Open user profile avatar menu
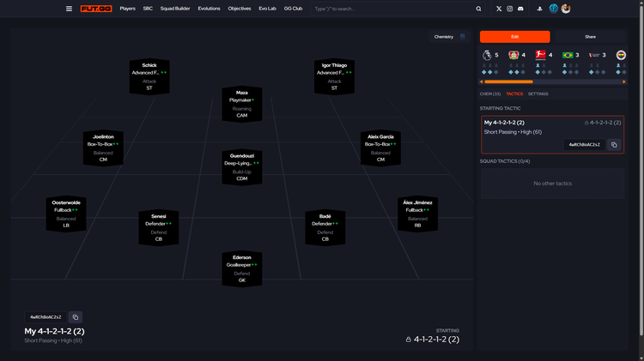 (566, 9)
